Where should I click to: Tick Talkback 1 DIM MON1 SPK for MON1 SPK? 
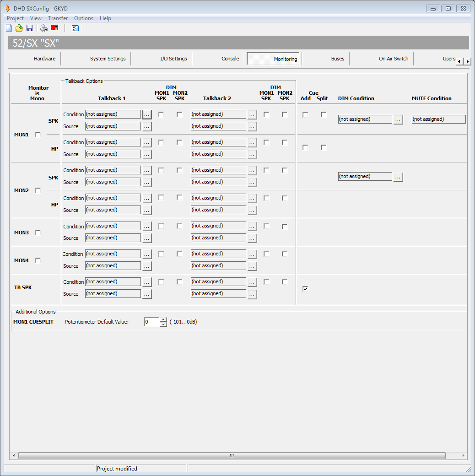(161, 114)
